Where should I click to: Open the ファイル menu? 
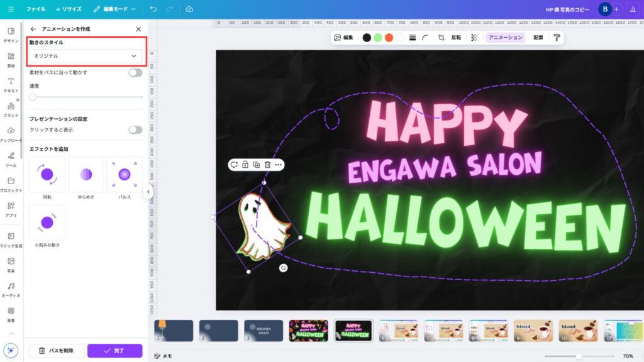coord(35,9)
